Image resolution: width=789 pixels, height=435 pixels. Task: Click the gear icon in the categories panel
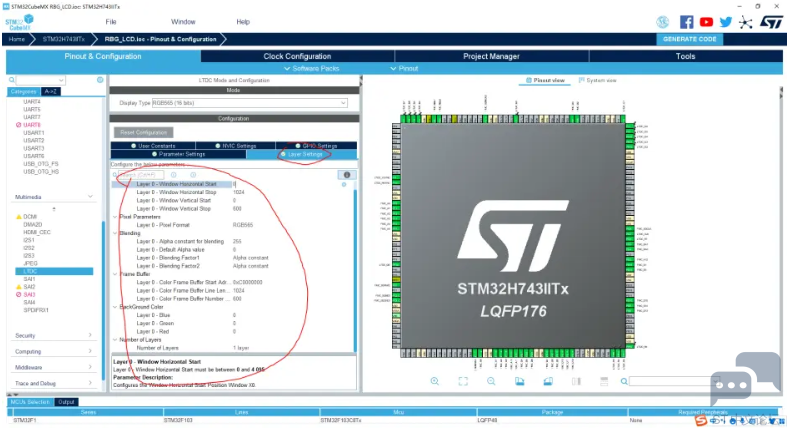coord(100,80)
